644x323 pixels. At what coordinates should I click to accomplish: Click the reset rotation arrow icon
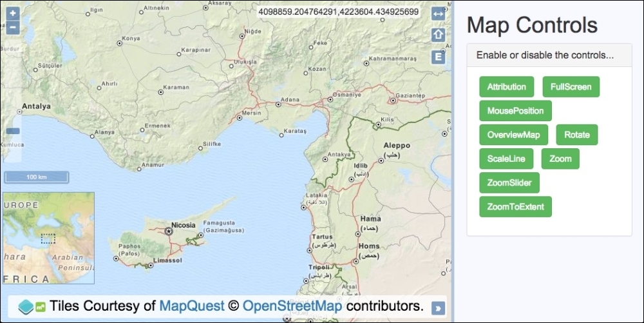438,35
